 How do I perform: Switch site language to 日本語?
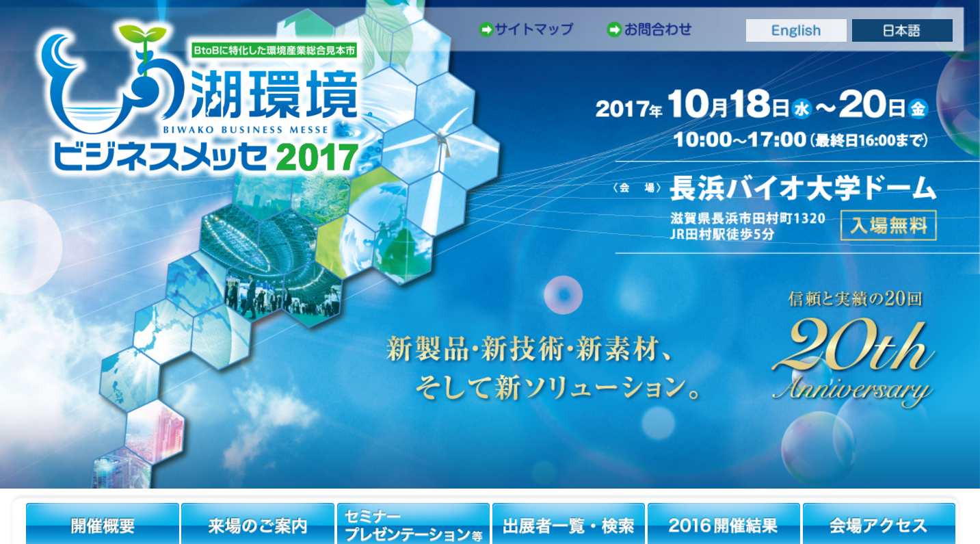pyautogui.click(x=902, y=30)
